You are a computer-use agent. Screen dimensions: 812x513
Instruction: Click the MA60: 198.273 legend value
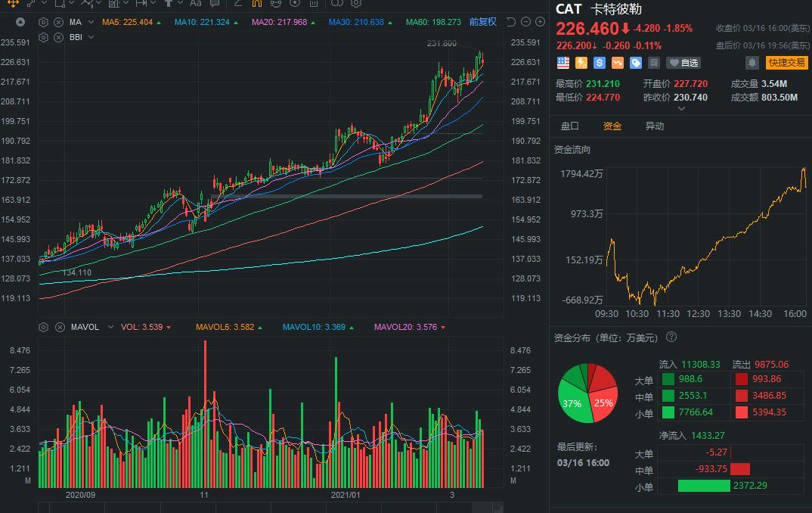tap(433, 22)
